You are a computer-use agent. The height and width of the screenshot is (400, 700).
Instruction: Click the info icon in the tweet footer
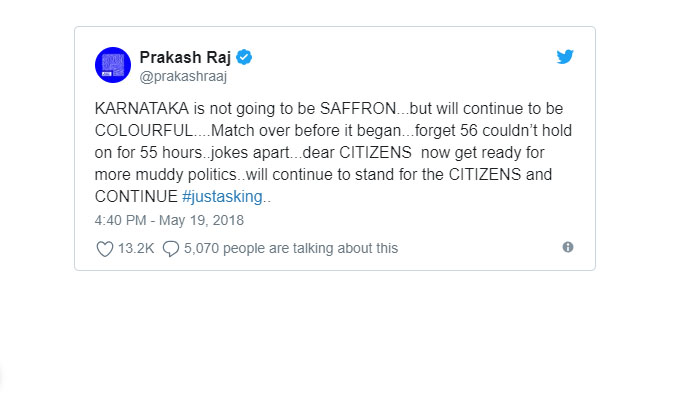(x=568, y=247)
